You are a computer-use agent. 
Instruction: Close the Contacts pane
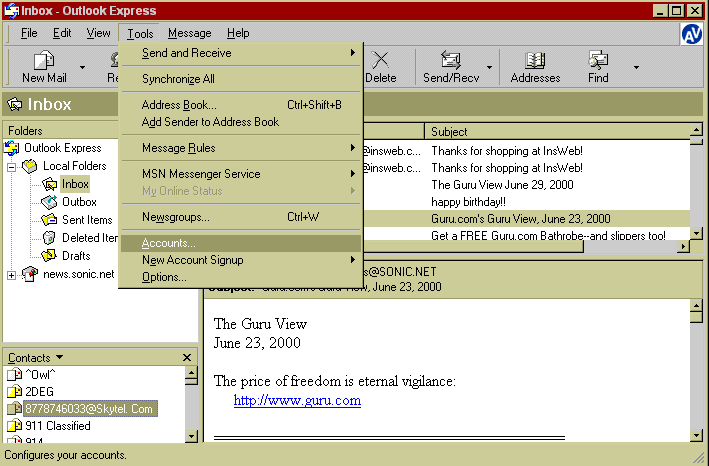(187, 358)
